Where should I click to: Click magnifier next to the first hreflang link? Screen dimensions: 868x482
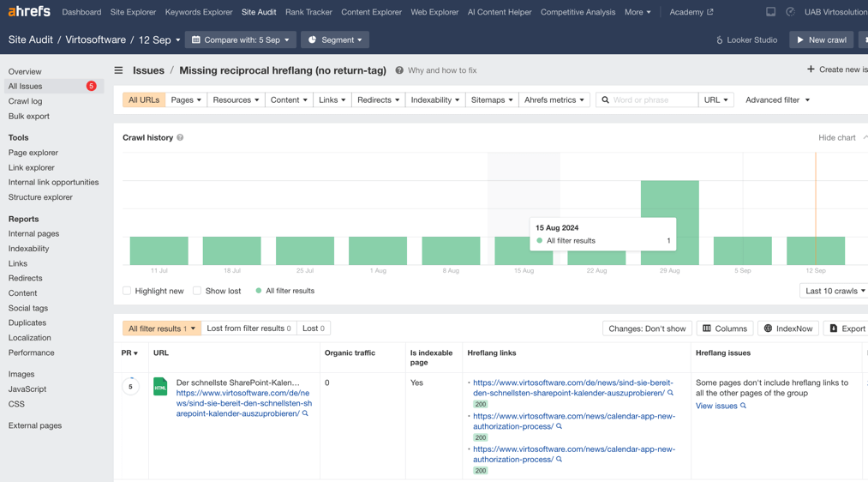tap(670, 393)
